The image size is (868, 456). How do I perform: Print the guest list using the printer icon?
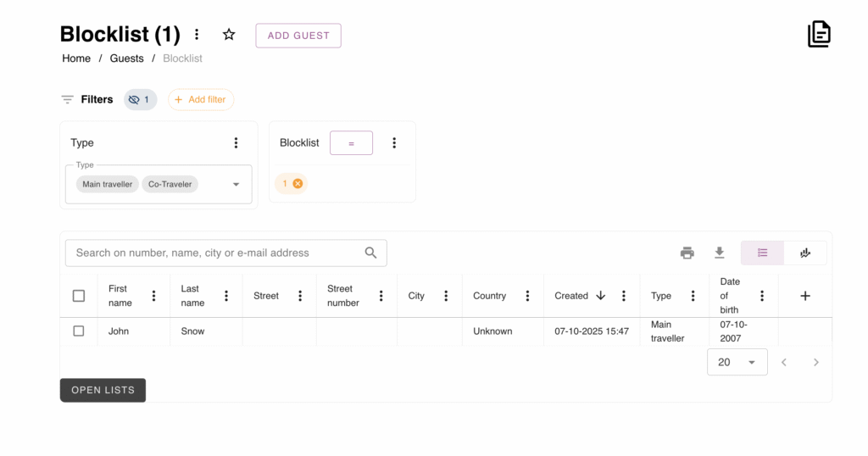coord(687,253)
